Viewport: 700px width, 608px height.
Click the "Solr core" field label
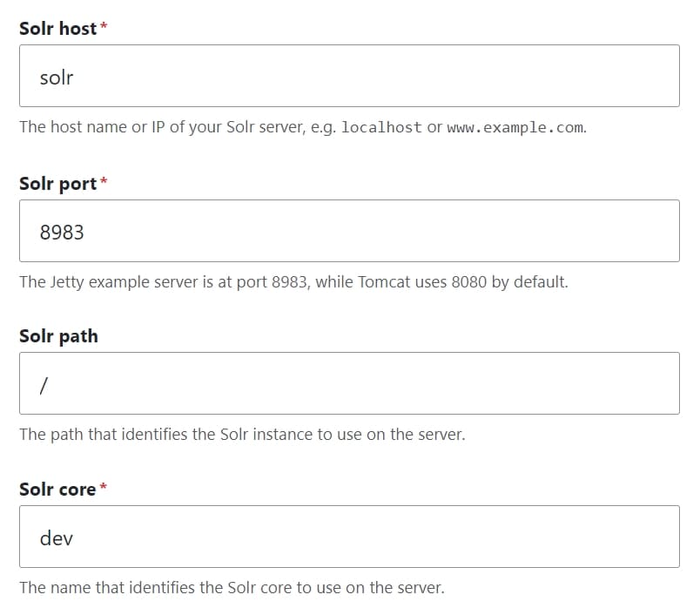57,490
